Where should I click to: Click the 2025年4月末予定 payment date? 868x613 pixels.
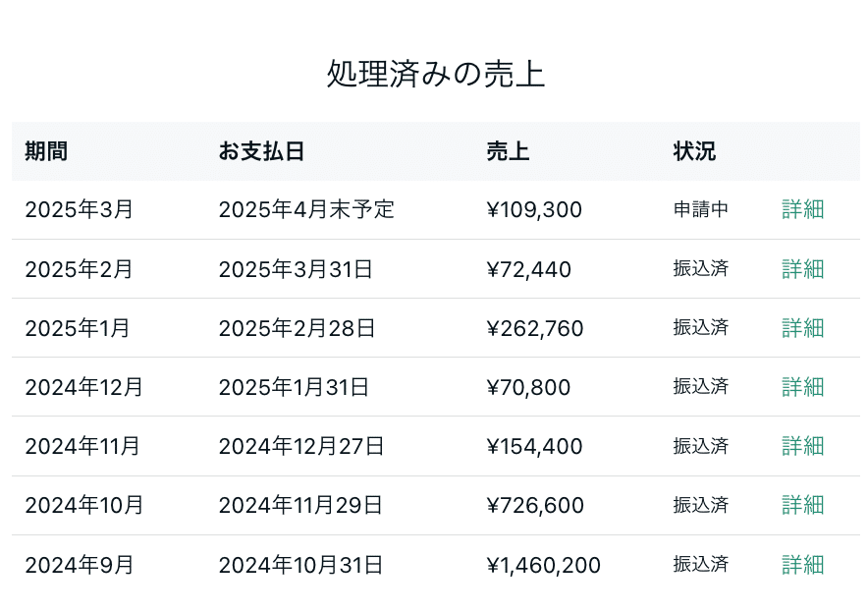(x=306, y=210)
